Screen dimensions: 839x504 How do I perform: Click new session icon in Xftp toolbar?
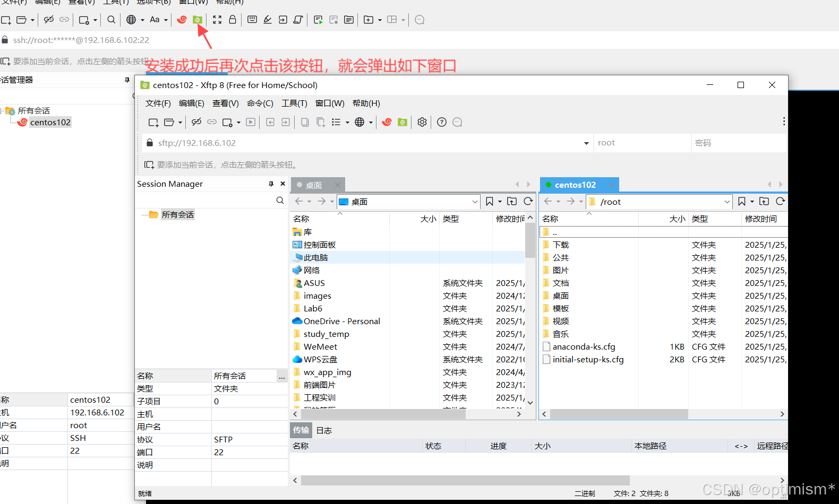[153, 122]
